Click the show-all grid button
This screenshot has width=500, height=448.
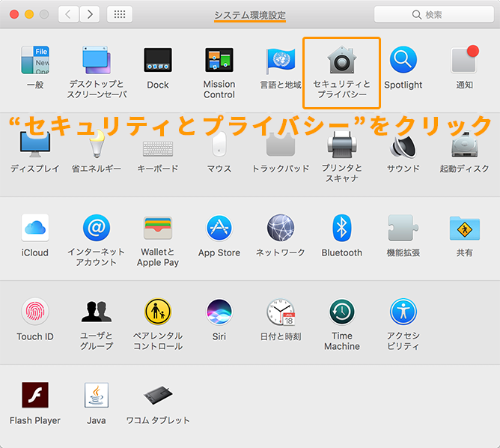[x=120, y=14]
